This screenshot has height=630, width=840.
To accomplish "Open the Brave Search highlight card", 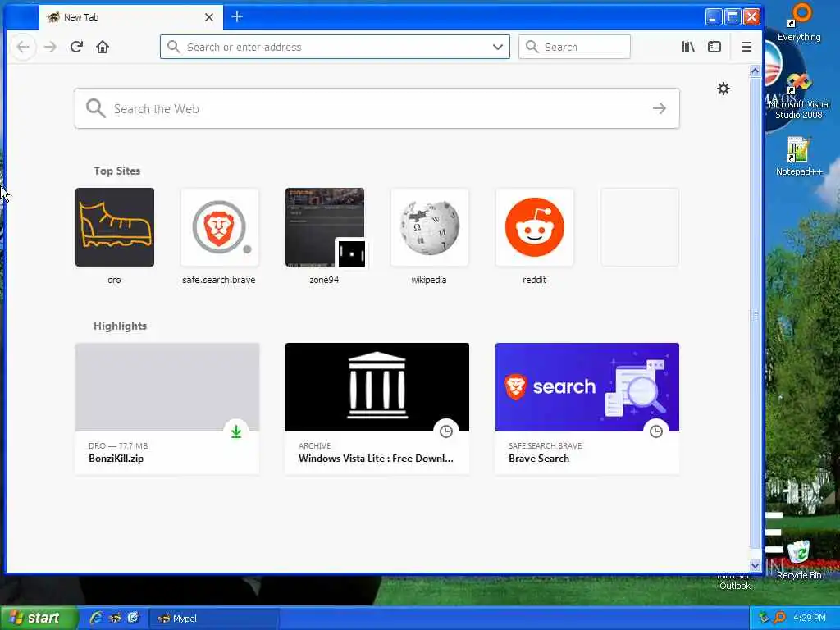I will click(587, 409).
